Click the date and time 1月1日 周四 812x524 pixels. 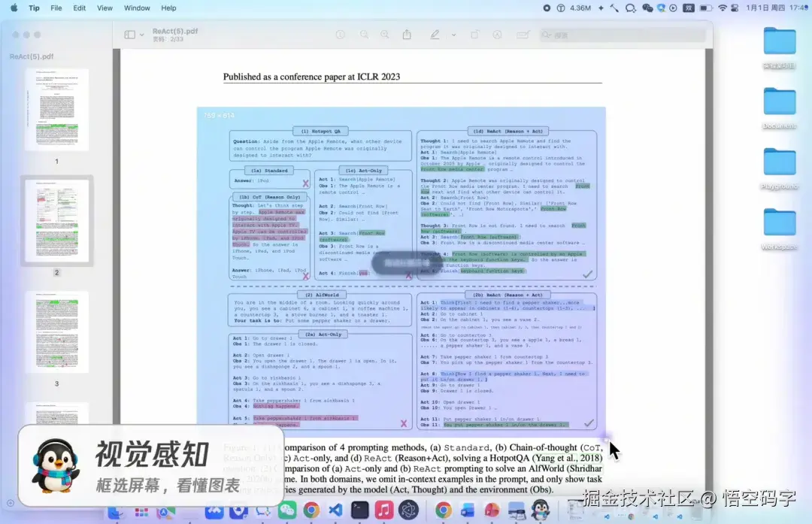(766, 8)
